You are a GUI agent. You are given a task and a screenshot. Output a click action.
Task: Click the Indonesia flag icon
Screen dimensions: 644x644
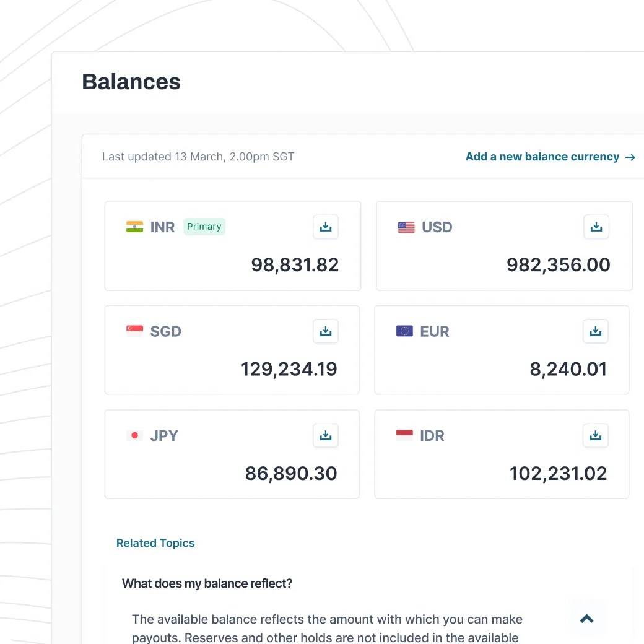(x=404, y=435)
